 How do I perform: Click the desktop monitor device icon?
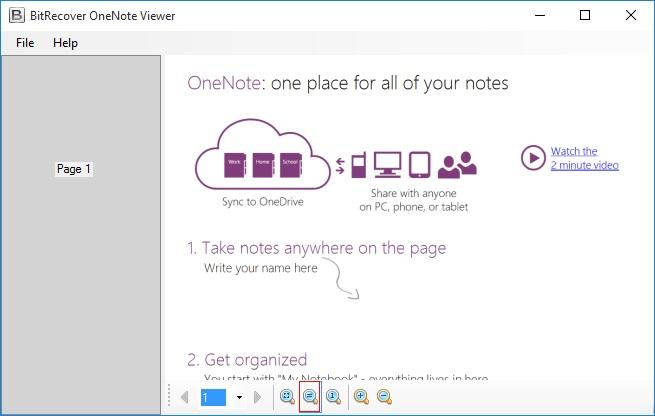[387, 165]
